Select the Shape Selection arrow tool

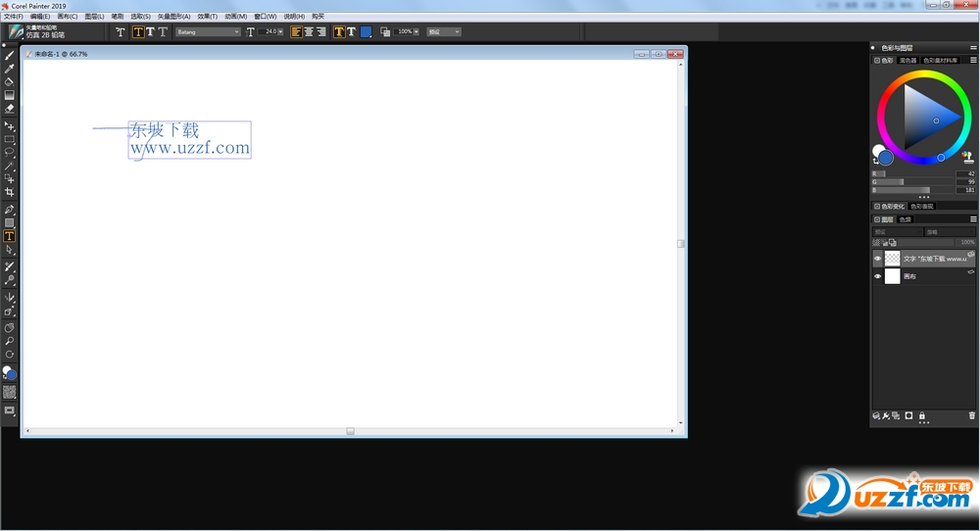click(x=10, y=250)
